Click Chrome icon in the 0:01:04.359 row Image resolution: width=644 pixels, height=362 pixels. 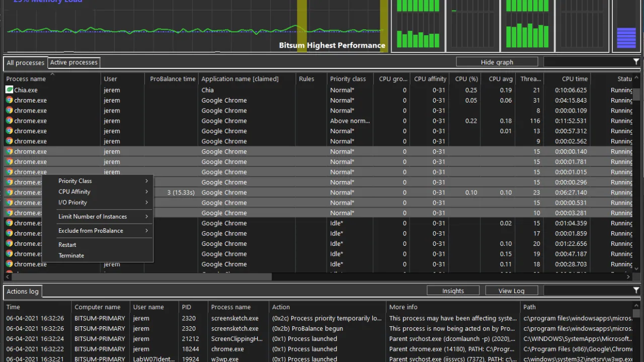(9, 223)
